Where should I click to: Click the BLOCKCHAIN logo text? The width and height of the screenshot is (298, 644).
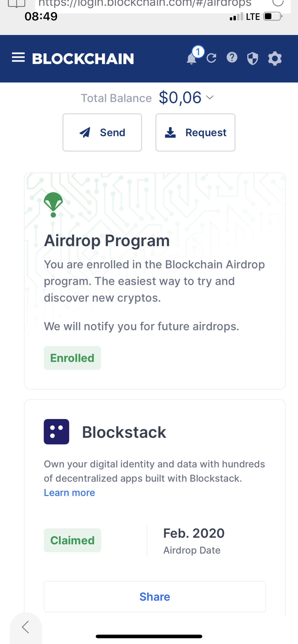(83, 59)
